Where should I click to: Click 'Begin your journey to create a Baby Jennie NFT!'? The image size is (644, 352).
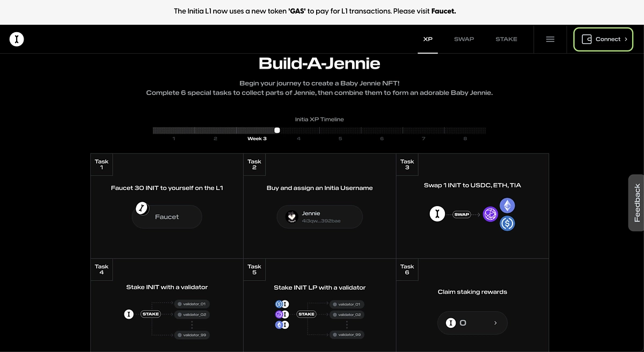pyautogui.click(x=319, y=83)
